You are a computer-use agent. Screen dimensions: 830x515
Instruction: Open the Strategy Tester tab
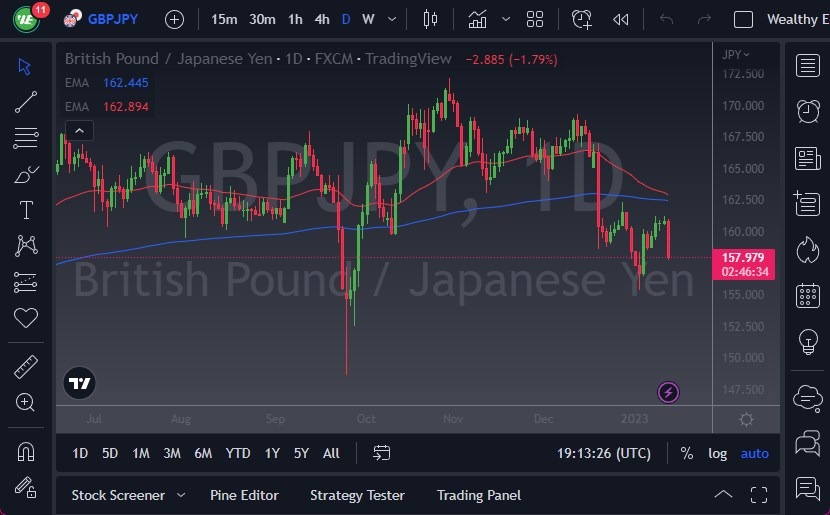point(357,495)
